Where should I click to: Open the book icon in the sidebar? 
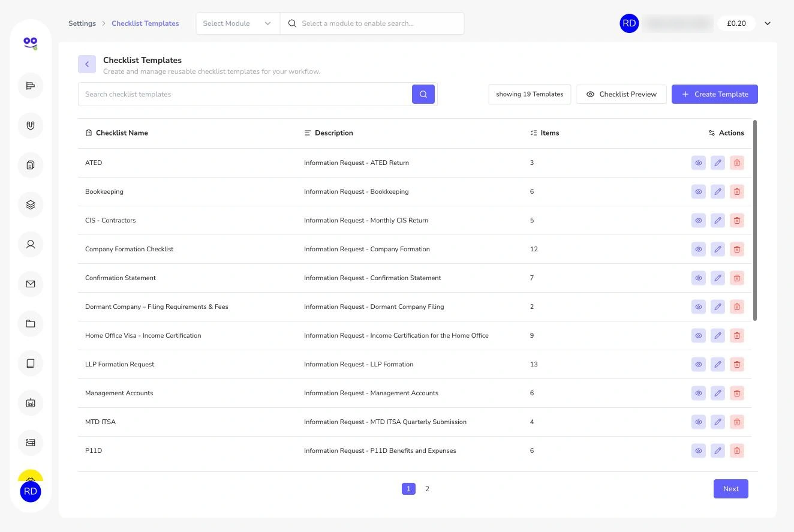(x=31, y=363)
